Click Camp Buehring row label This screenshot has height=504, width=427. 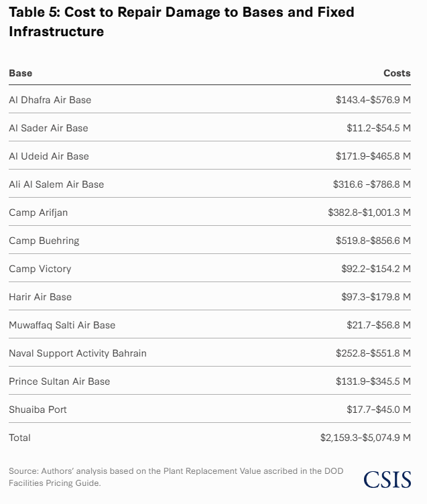[x=44, y=241]
